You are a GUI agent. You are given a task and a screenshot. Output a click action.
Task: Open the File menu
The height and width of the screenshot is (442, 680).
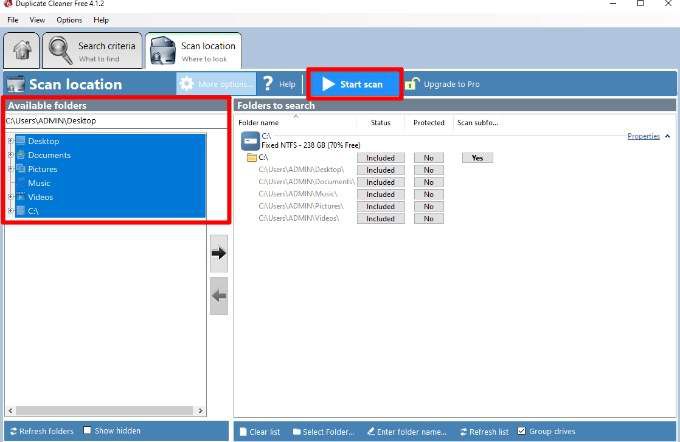[x=13, y=20]
